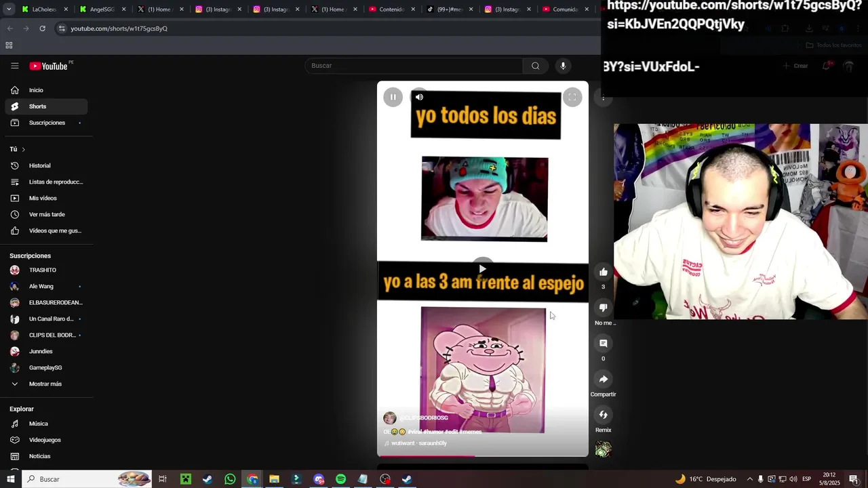Image resolution: width=868 pixels, height=488 pixels.
Task: Enter fullscreen on the Short
Action: tap(572, 98)
